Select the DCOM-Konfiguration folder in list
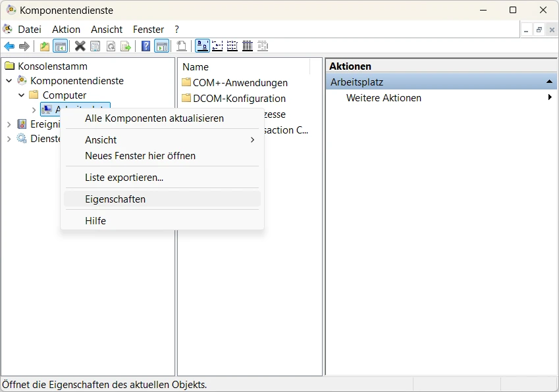This screenshot has height=392, width=559. (234, 98)
